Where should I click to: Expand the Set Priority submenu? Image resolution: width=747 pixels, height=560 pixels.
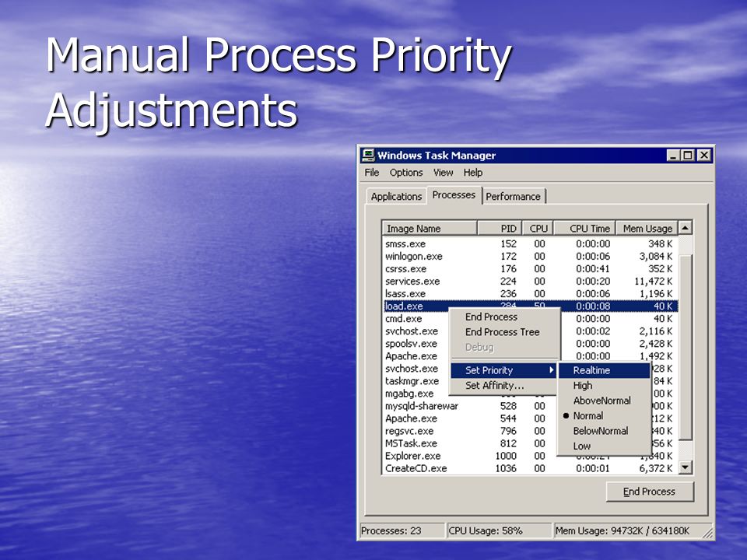(x=504, y=370)
